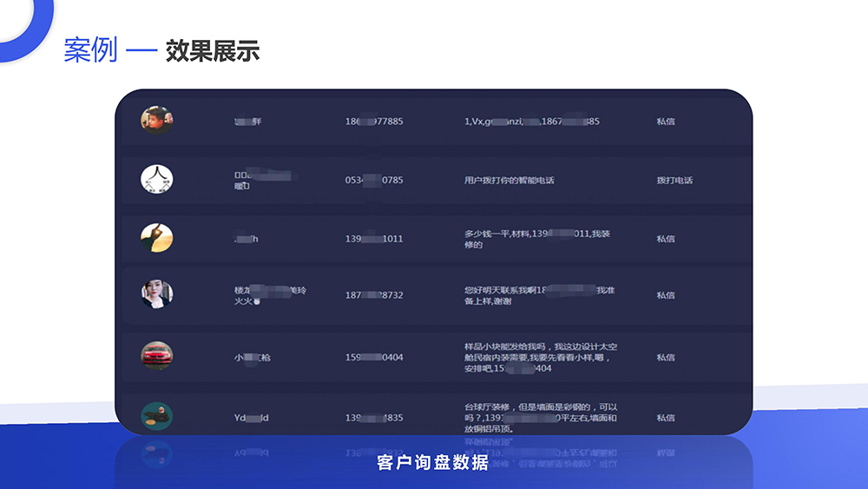Screen dimensions: 868x489
Task: Click the red car avatar
Action: tap(157, 356)
